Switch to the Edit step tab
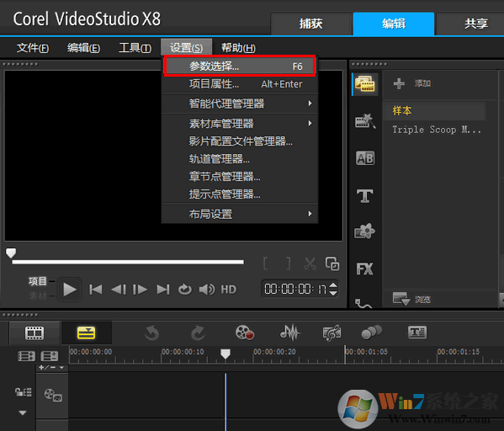Viewport: 504px width, 431px height. coord(394,24)
